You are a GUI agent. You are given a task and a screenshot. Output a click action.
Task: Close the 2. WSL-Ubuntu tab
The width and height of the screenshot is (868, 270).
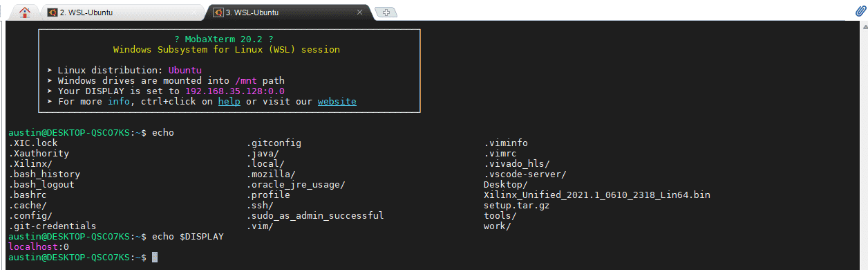[x=194, y=12]
